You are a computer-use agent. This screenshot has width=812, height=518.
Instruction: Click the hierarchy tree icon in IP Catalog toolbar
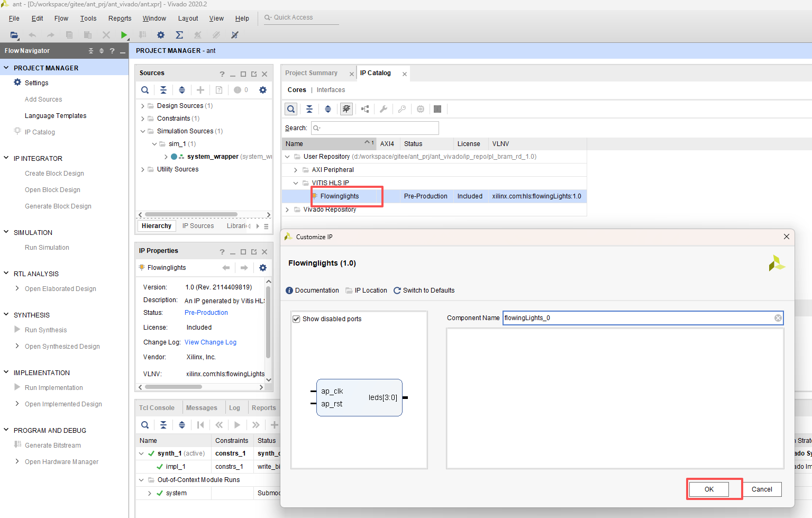tap(365, 109)
